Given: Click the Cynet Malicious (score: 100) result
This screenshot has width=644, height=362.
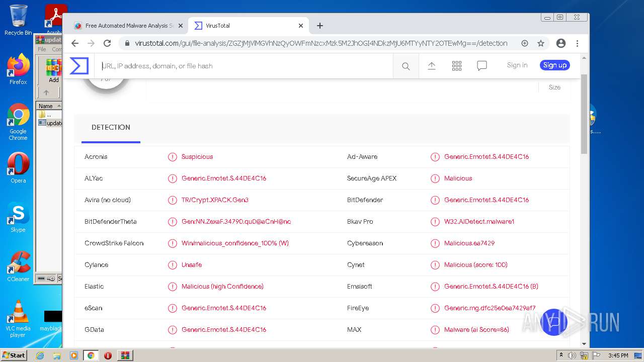Looking at the screenshot, I should 476,265.
